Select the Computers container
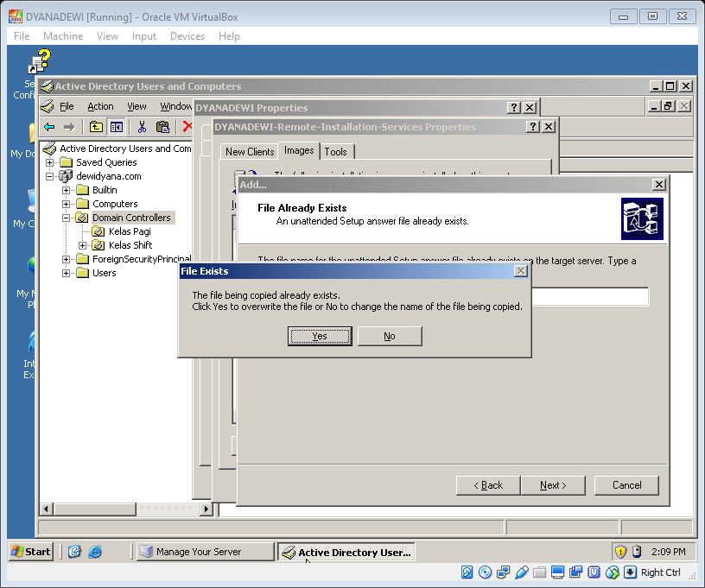 (115, 204)
